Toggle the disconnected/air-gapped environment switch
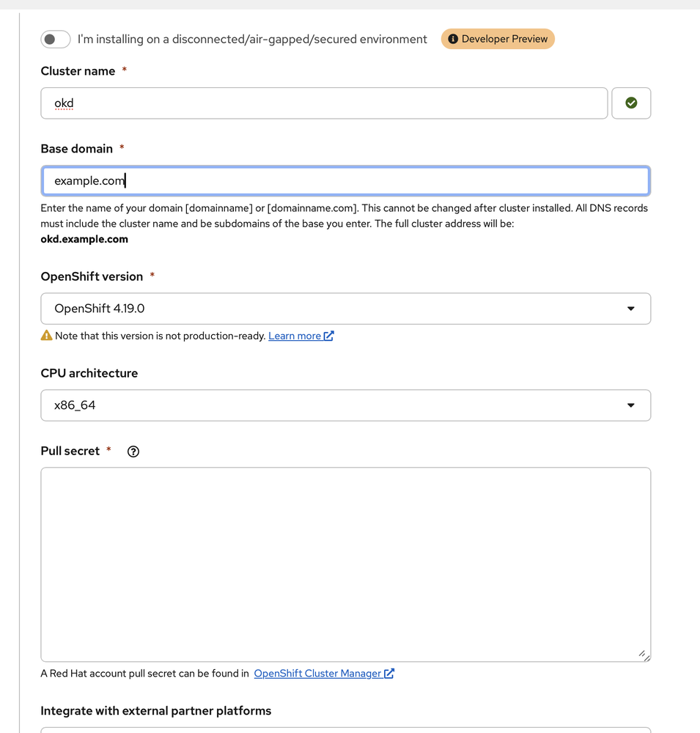The image size is (700, 733). 56,40
